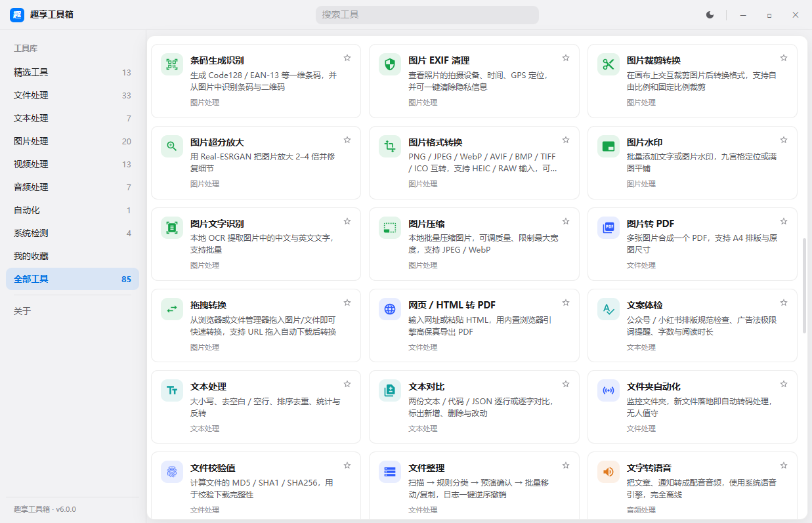Click the 文件夹自动化 broadcast icon
Image resolution: width=812 pixels, height=523 pixels.
609,390
